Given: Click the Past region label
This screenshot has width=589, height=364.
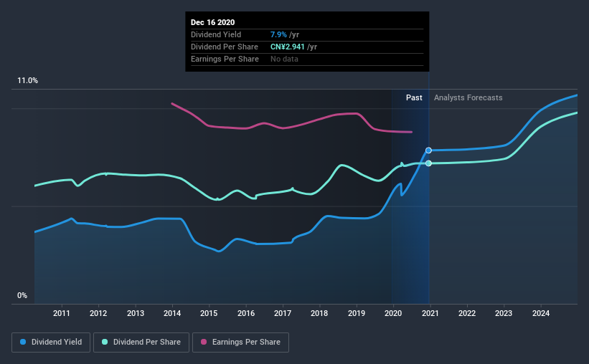Looking at the screenshot, I should (x=414, y=97).
